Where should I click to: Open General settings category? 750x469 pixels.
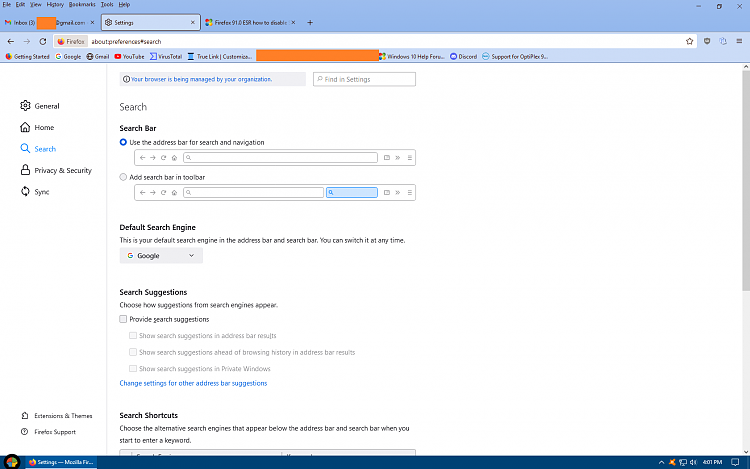[40, 106]
